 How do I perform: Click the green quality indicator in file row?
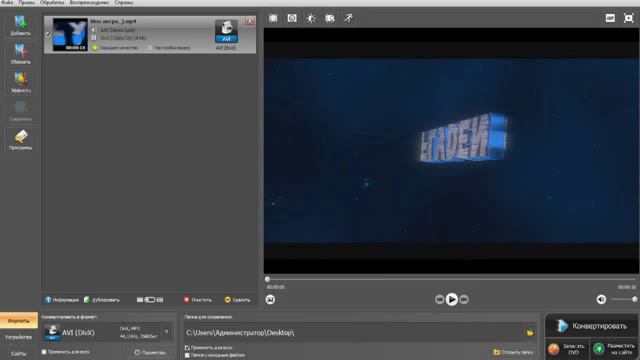click(95, 48)
